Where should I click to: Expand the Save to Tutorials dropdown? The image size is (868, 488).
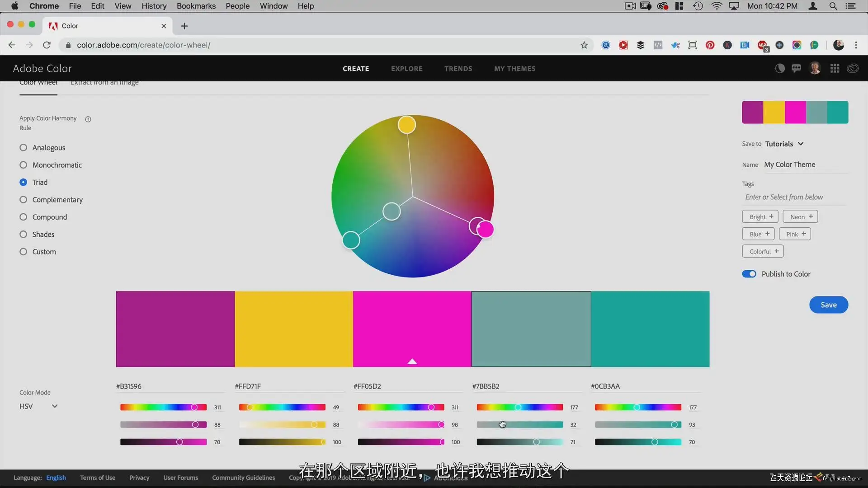[784, 144]
